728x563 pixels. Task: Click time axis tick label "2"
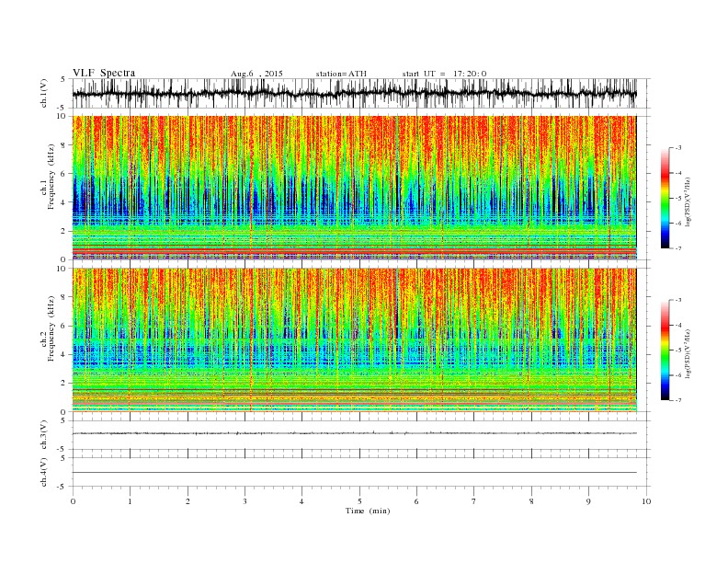188,501
